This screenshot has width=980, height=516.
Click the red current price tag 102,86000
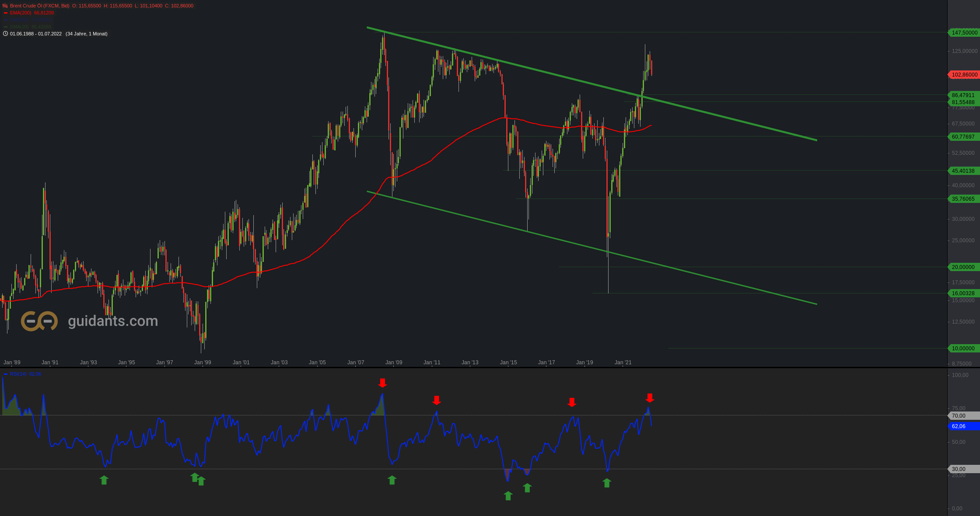(x=964, y=75)
